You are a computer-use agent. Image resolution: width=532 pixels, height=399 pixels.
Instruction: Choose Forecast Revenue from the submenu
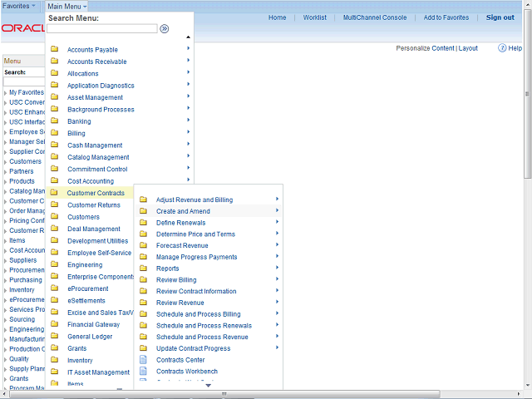point(182,246)
